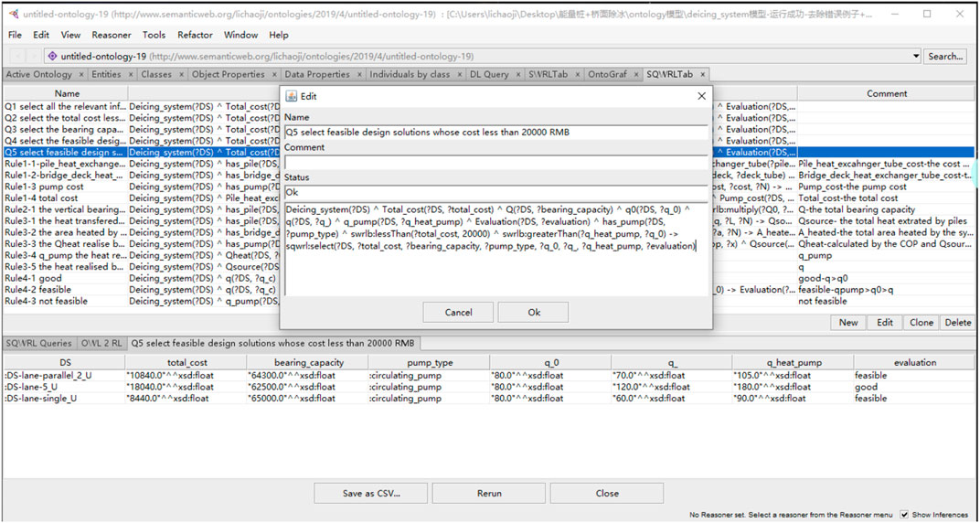
Task: Open the Help menu
Action: (x=279, y=35)
